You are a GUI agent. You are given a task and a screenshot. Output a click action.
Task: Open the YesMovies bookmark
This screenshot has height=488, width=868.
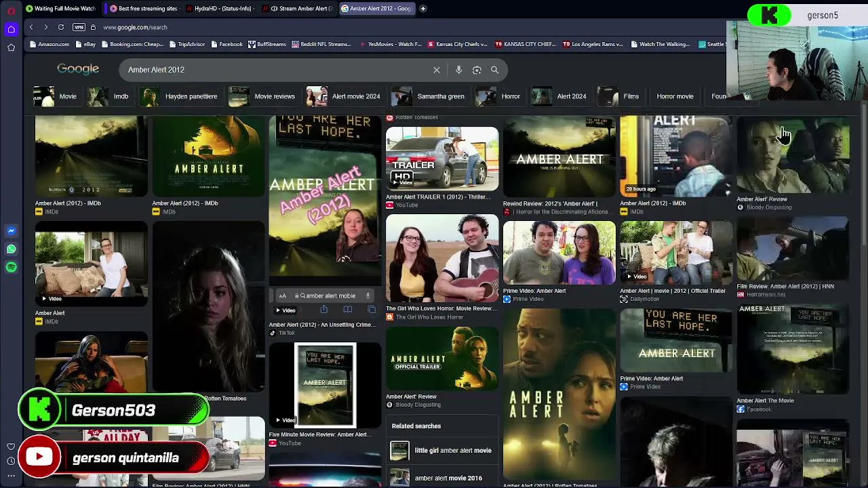click(x=390, y=45)
